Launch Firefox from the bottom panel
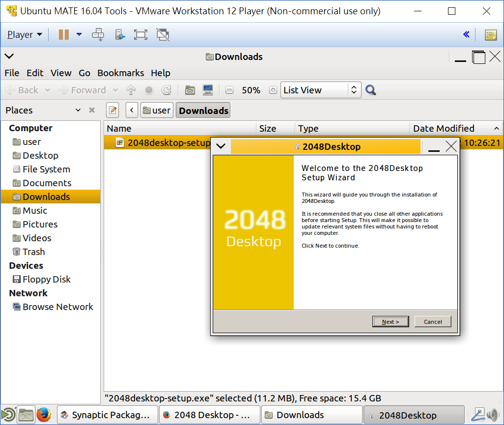Screen dimensions: 504x425 44,415
